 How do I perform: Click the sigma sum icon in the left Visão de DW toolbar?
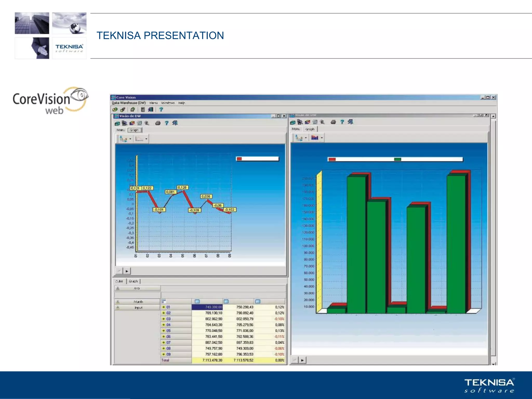pos(147,123)
